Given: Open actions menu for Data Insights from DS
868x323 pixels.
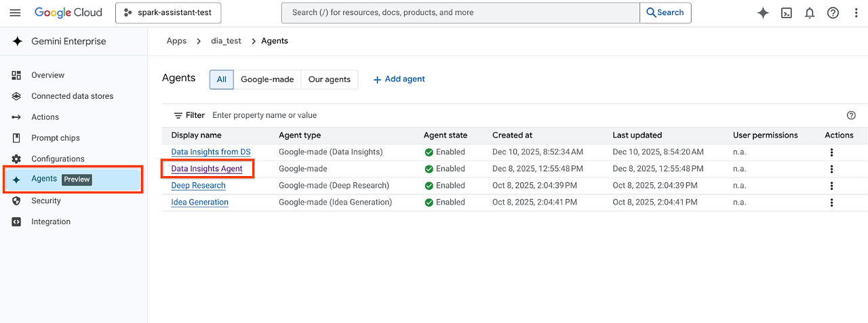Looking at the screenshot, I should pyautogui.click(x=831, y=152).
